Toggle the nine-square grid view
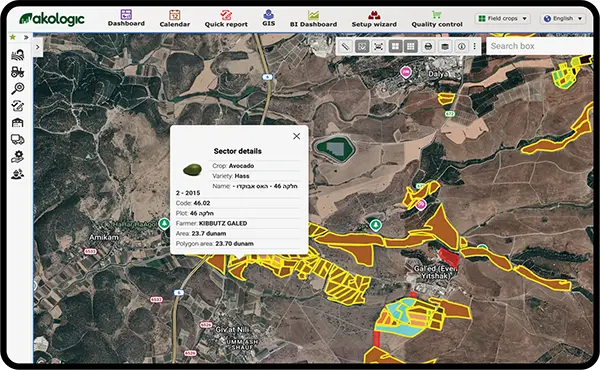This screenshot has height=370, width=600. coord(411,47)
